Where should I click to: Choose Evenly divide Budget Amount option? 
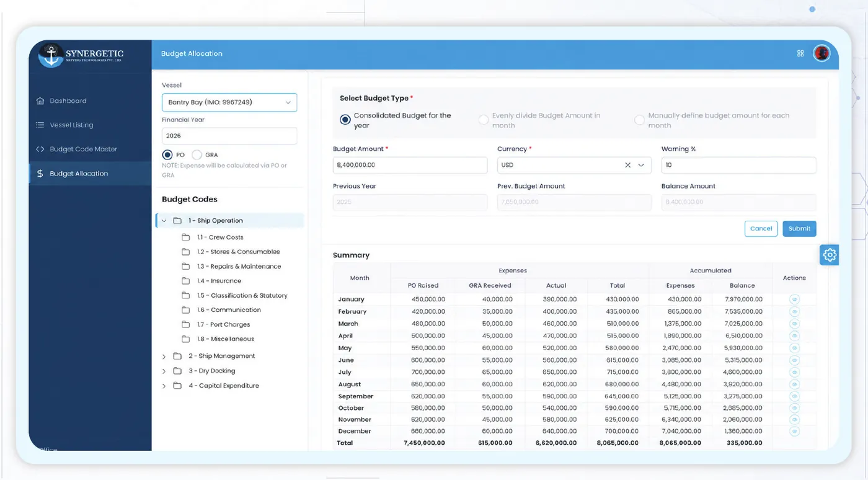click(x=484, y=120)
